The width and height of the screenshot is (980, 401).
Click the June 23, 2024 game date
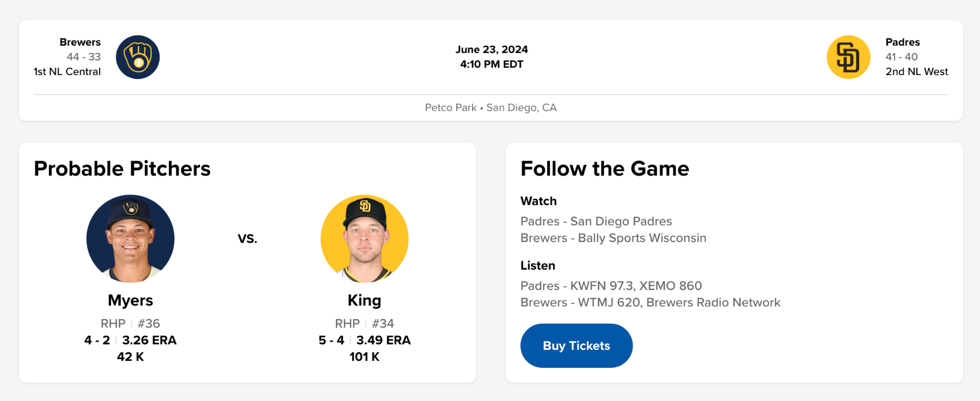coord(492,50)
